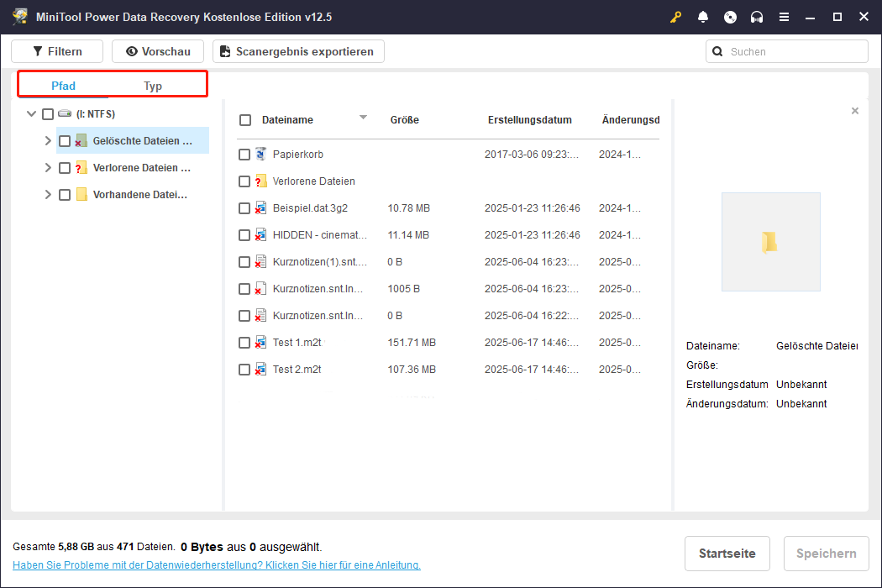Check the Beispiel.dat.3g2 checkbox

point(244,208)
